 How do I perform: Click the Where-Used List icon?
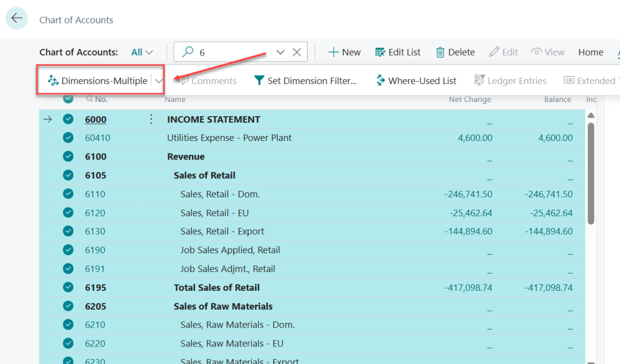pos(380,80)
